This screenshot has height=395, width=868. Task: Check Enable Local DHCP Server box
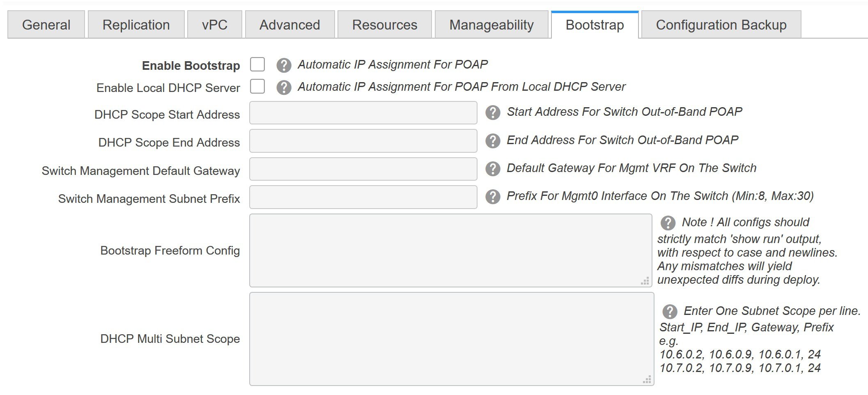257,87
